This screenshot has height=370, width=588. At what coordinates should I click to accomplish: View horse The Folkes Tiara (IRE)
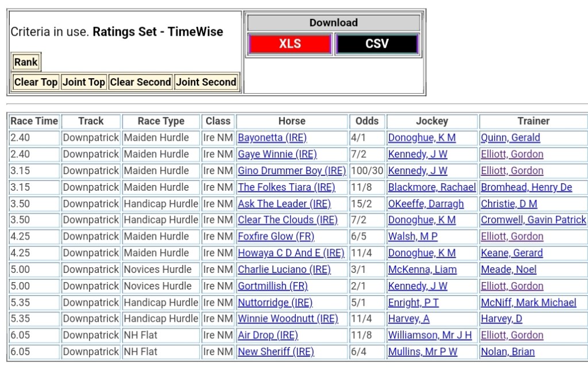tap(286, 187)
